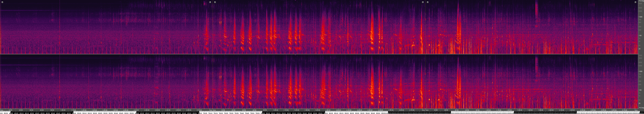Click the top Hz (log) scale label
Image resolution: width=644 pixels, height=114 pixels.
tap(641, 1)
